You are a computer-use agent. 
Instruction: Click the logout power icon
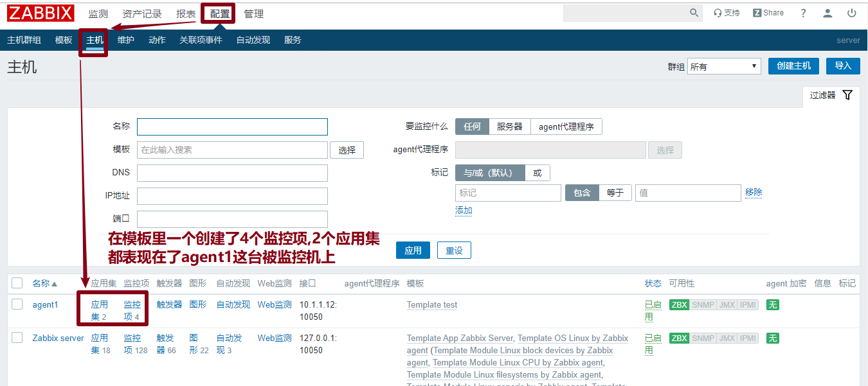pos(851,13)
